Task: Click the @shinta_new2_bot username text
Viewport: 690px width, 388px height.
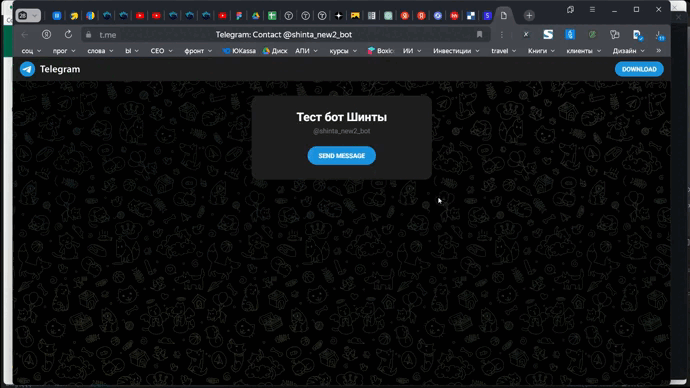Action: [341, 131]
